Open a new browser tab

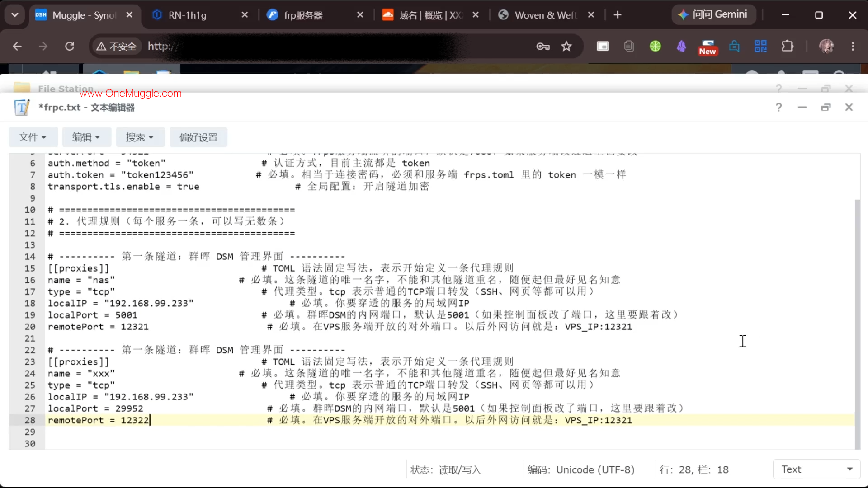(x=618, y=15)
